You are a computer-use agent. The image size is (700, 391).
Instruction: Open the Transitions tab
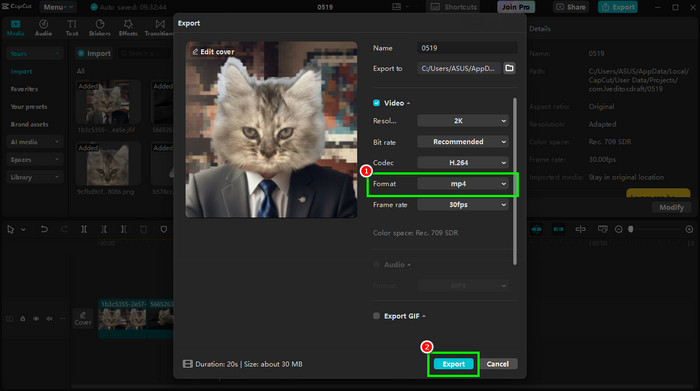(x=159, y=28)
